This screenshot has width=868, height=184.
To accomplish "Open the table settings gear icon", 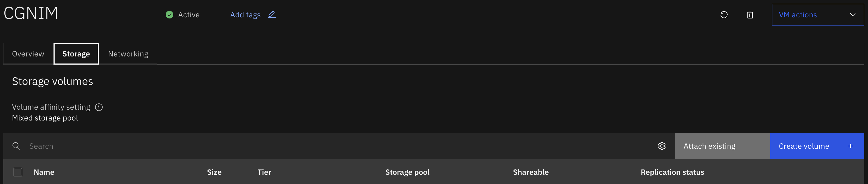I will [x=662, y=146].
